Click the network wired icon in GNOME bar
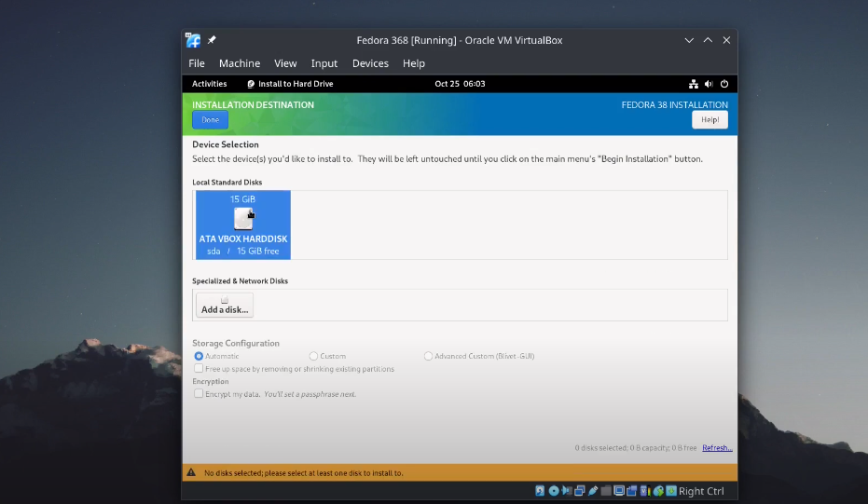 click(693, 84)
